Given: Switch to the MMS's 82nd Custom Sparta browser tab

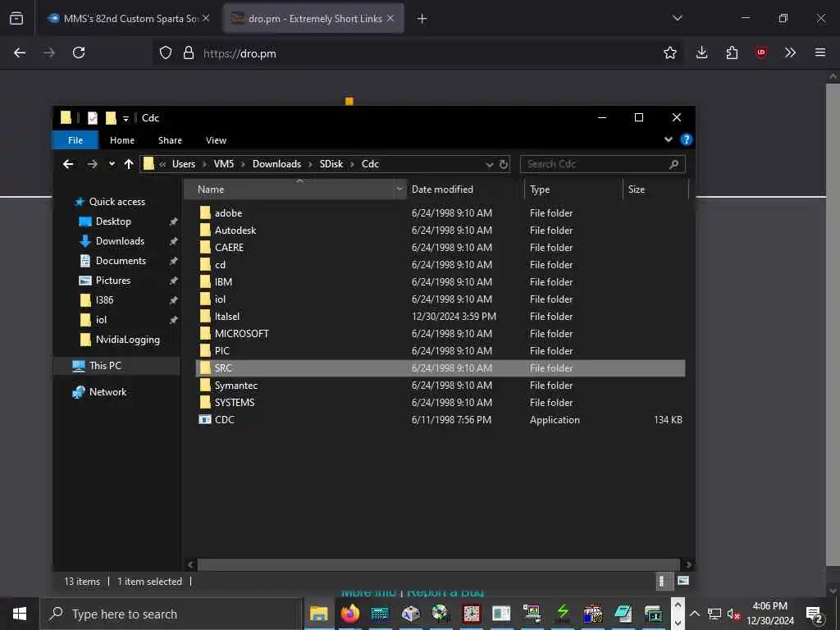Looking at the screenshot, I should [x=129, y=19].
